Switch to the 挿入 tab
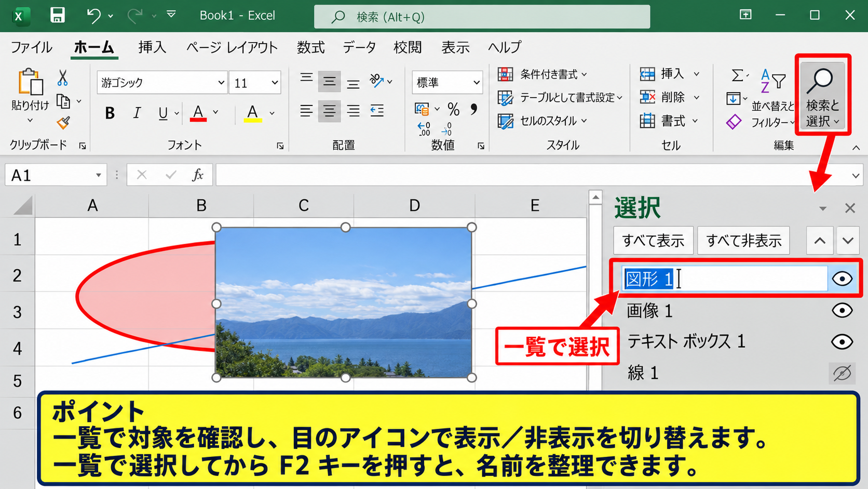This screenshot has width=868, height=489. 152,47
